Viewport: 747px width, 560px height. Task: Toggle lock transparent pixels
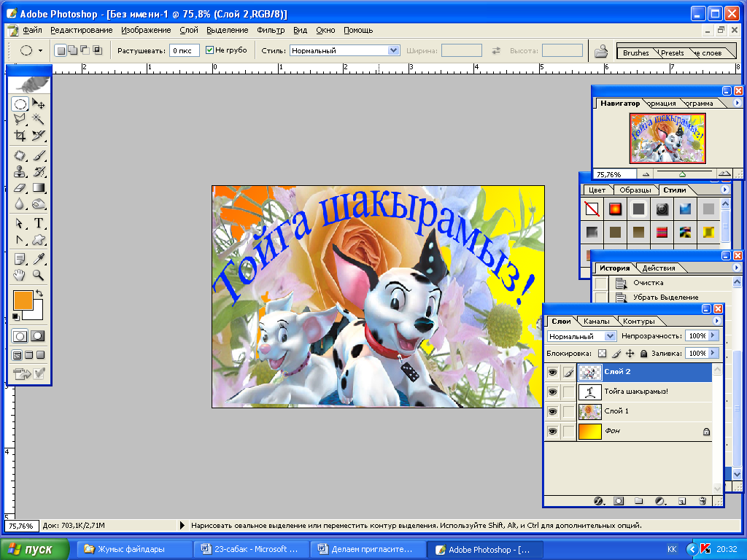coord(603,354)
